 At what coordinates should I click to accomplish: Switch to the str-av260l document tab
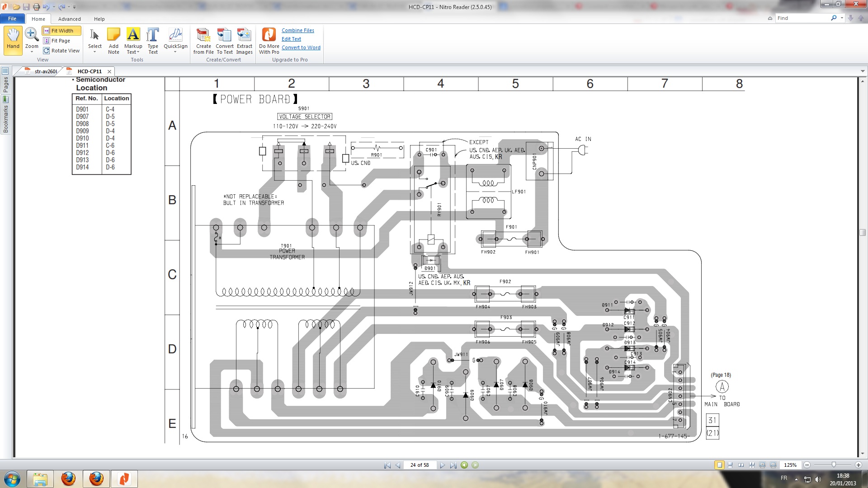click(x=45, y=71)
